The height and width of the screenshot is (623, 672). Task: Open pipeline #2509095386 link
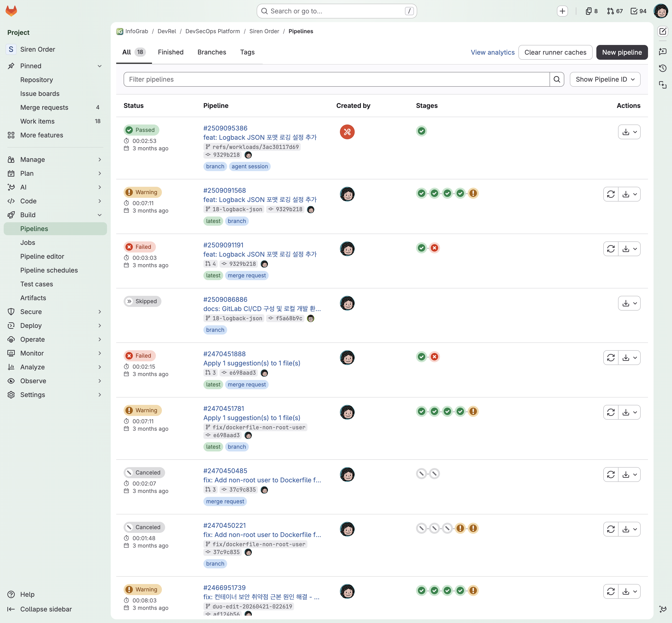225,128
